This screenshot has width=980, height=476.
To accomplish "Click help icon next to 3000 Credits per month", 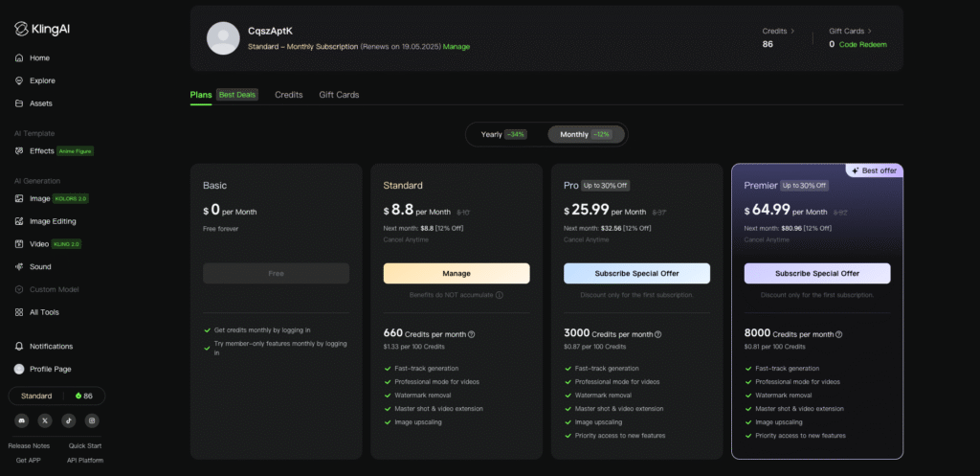I will tap(658, 334).
